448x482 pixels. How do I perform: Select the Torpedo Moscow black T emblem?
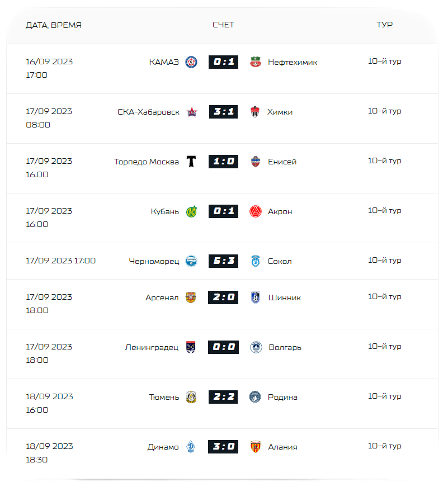tap(191, 162)
